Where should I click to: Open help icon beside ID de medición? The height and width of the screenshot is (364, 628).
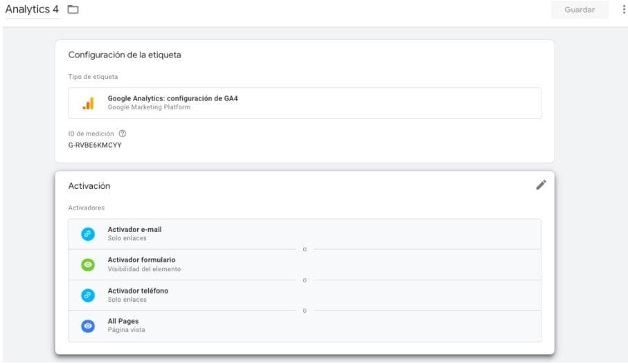coord(122,134)
